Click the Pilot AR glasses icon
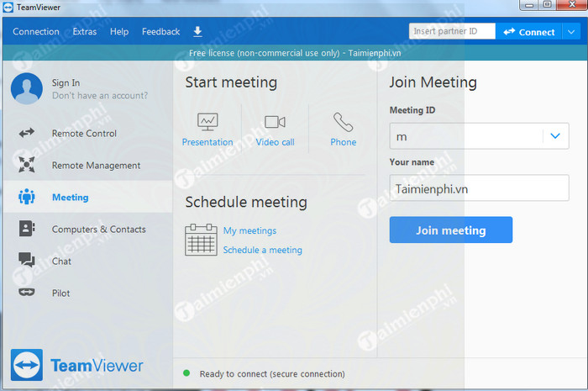The width and height of the screenshot is (588, 391). (x=27, y=292)
